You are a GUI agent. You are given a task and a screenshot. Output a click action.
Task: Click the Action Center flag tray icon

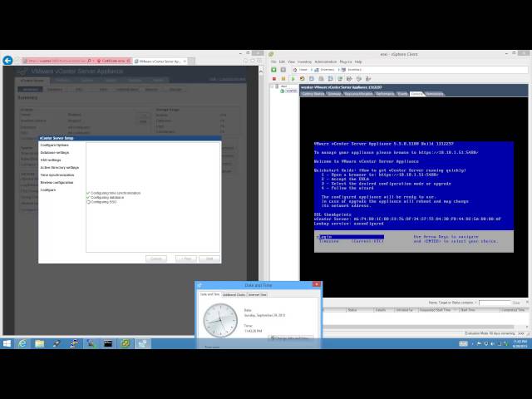(x=479, y=343)
